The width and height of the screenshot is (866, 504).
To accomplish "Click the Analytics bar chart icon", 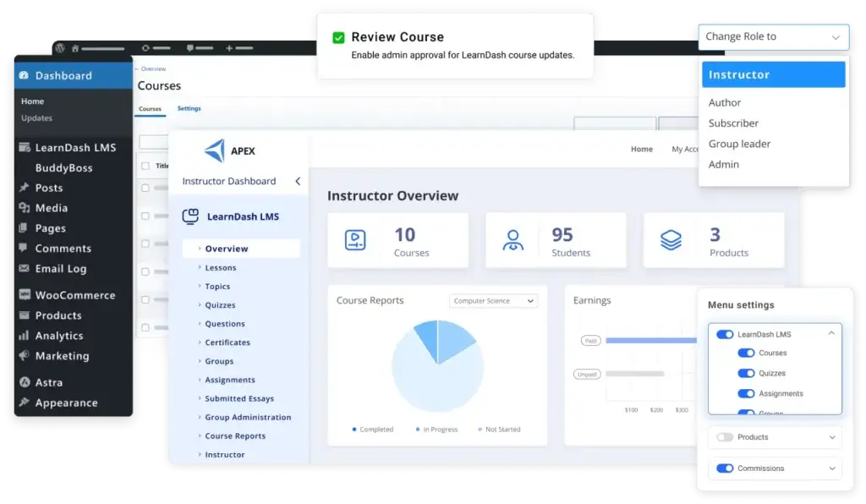I will pos(24,335).
